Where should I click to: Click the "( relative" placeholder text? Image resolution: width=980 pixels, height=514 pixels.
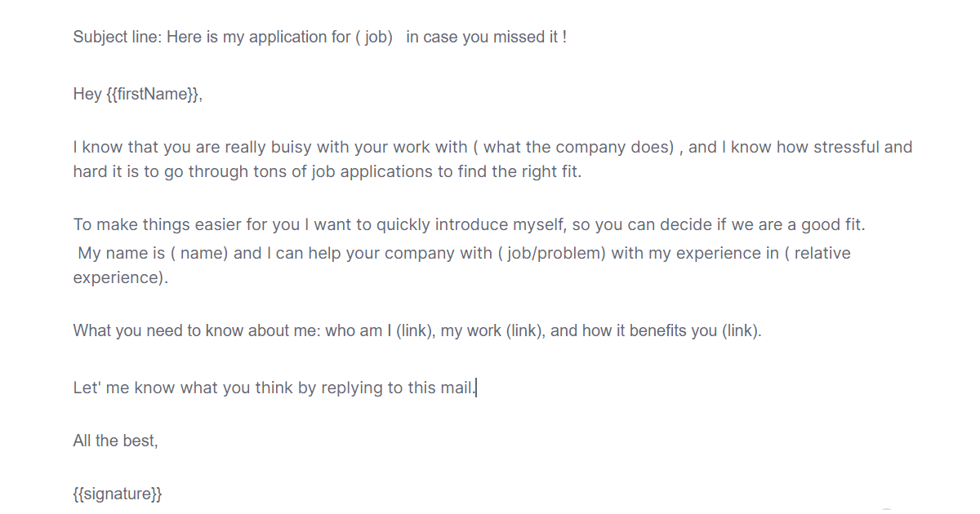point(817,253)
